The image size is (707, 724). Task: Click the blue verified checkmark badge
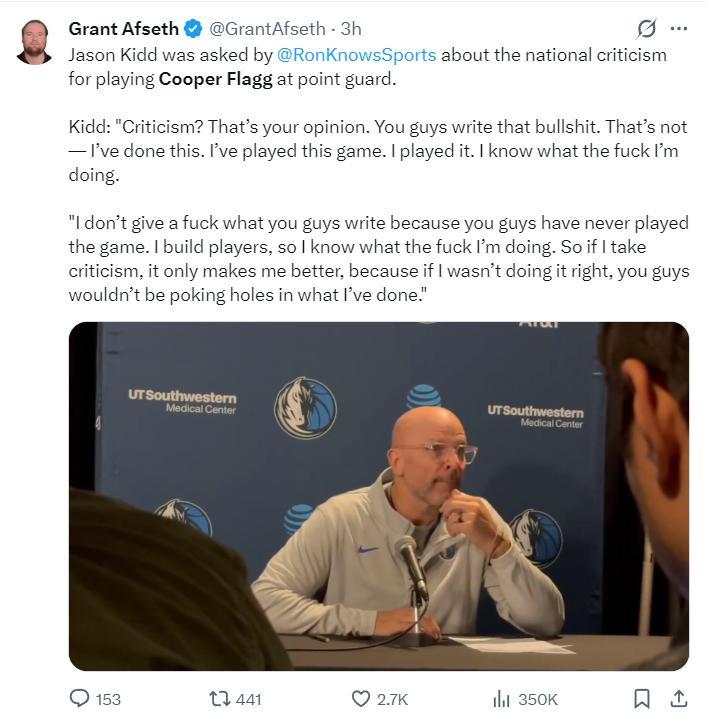pos(193,29)
